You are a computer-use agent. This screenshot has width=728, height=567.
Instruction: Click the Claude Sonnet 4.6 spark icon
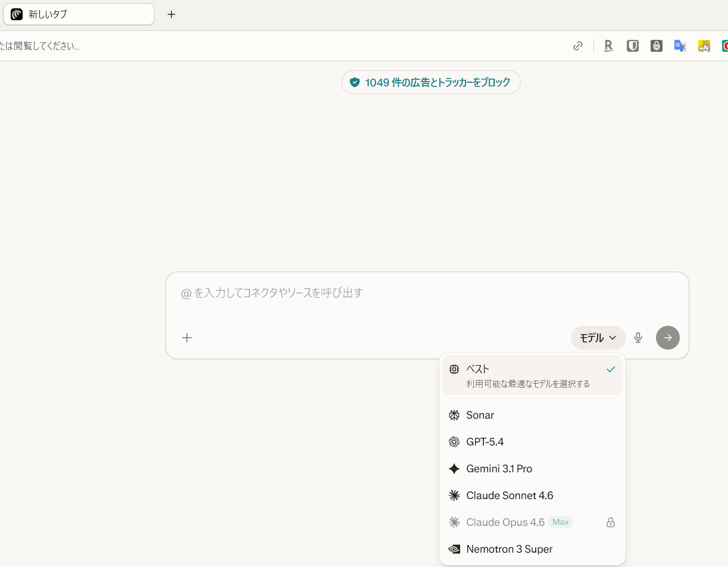454,496
